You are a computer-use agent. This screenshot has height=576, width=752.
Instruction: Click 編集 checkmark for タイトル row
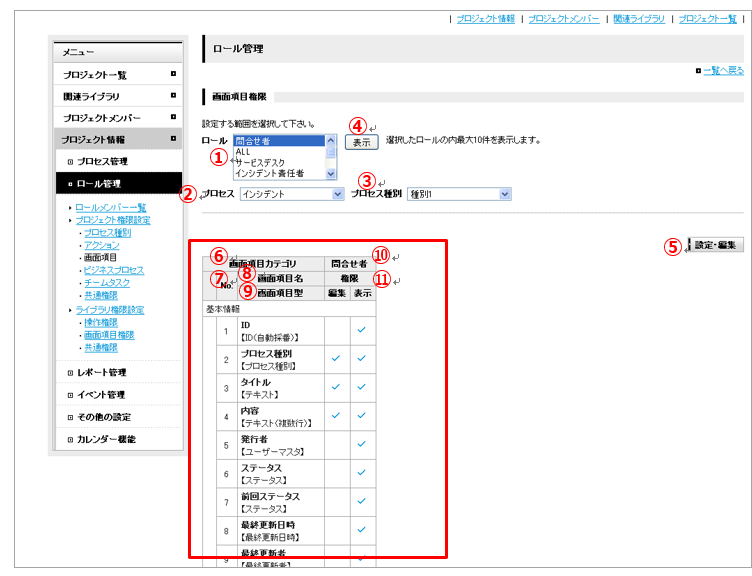[x=336, y=387]
